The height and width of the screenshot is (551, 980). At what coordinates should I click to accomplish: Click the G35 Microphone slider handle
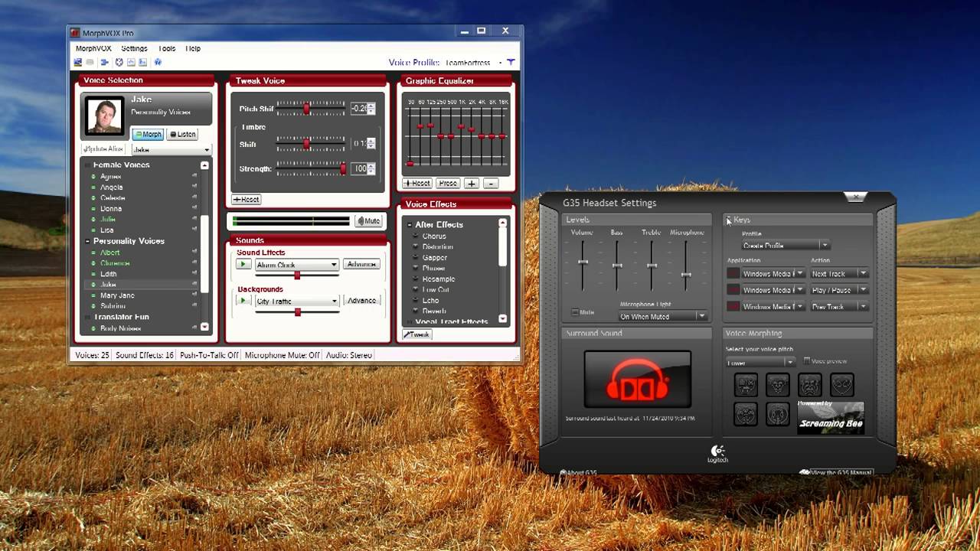[x=686, y=275]
